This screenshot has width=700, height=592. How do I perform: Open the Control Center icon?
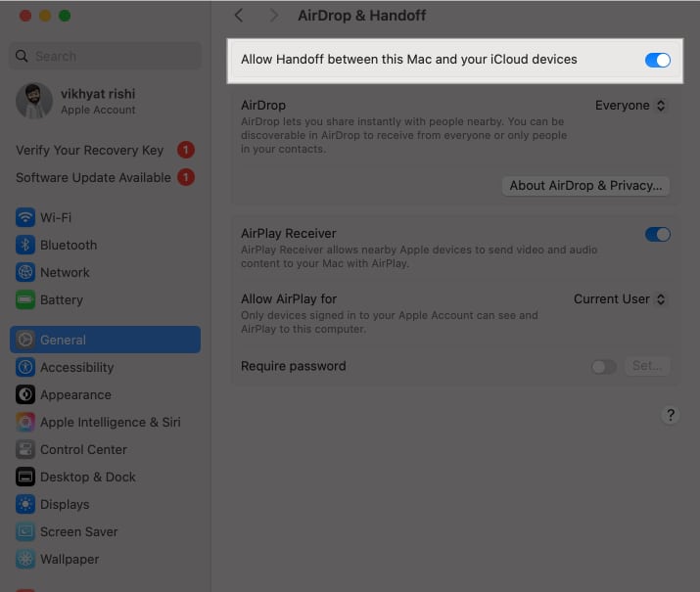[25, 449]
